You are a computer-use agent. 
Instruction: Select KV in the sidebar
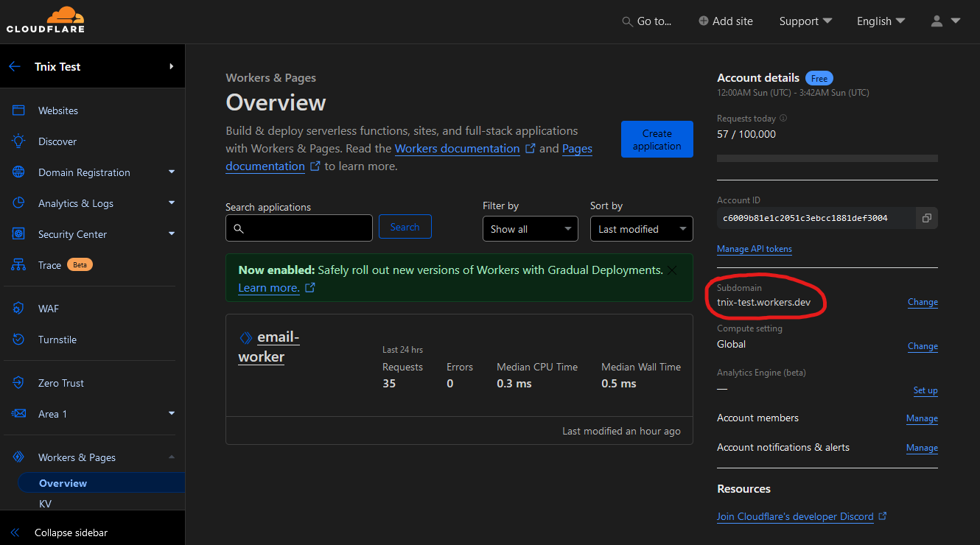[x=45, y=504]
